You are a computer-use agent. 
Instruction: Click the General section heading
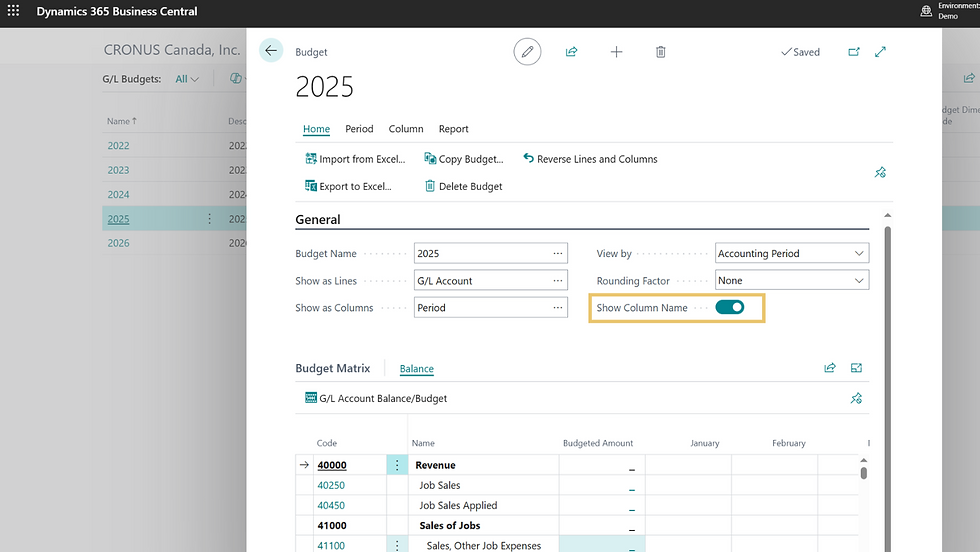pos(318,219)
